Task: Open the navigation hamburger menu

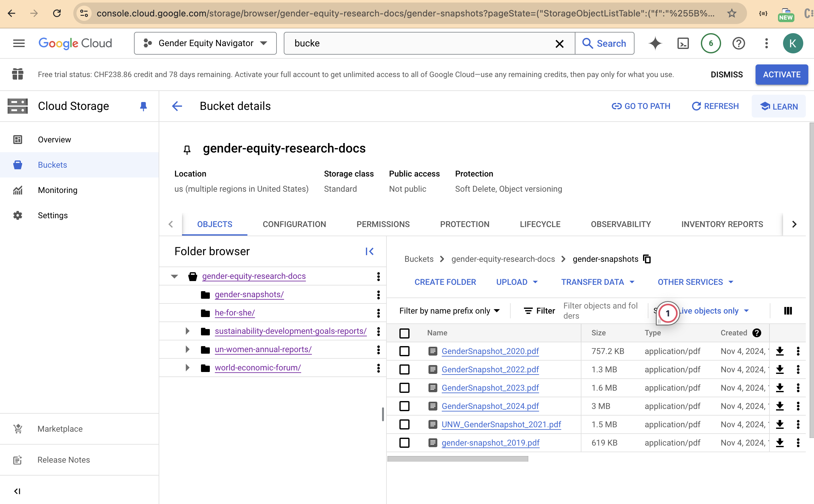Action: tap(19, 43)
